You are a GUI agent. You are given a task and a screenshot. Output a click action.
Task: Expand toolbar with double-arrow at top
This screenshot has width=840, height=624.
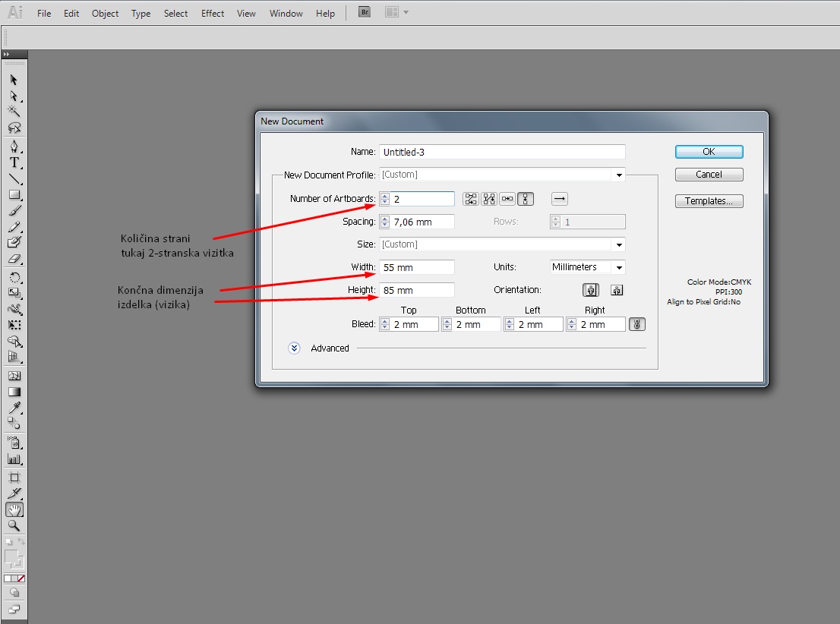tap(6, 54)
